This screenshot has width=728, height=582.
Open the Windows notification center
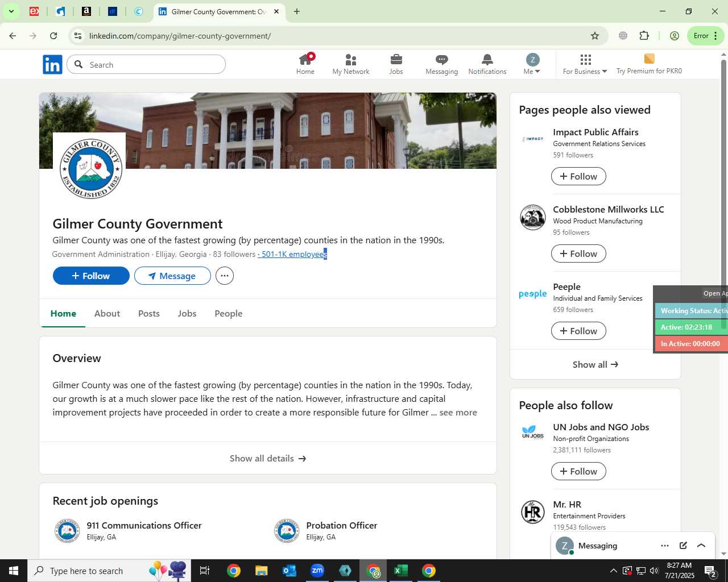click(x=710, y=571)
